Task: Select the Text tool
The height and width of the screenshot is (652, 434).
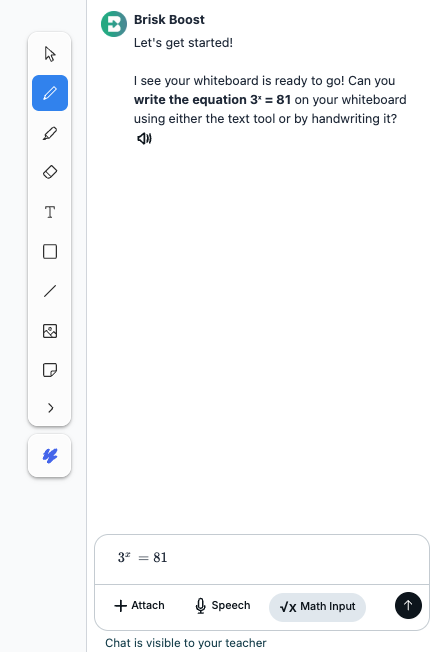Action: pos(50,212)
